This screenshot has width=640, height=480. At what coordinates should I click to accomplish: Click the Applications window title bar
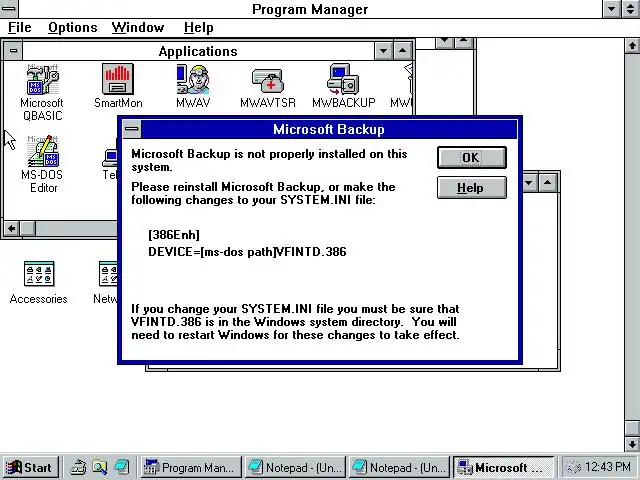pyautogui.click(x=198, y=51)
